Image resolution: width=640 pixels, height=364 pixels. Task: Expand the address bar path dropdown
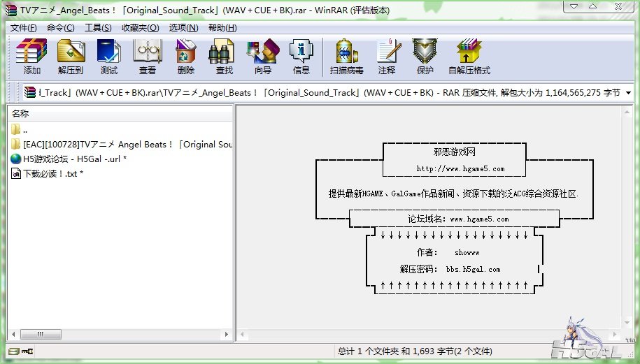tap(629, 92)
